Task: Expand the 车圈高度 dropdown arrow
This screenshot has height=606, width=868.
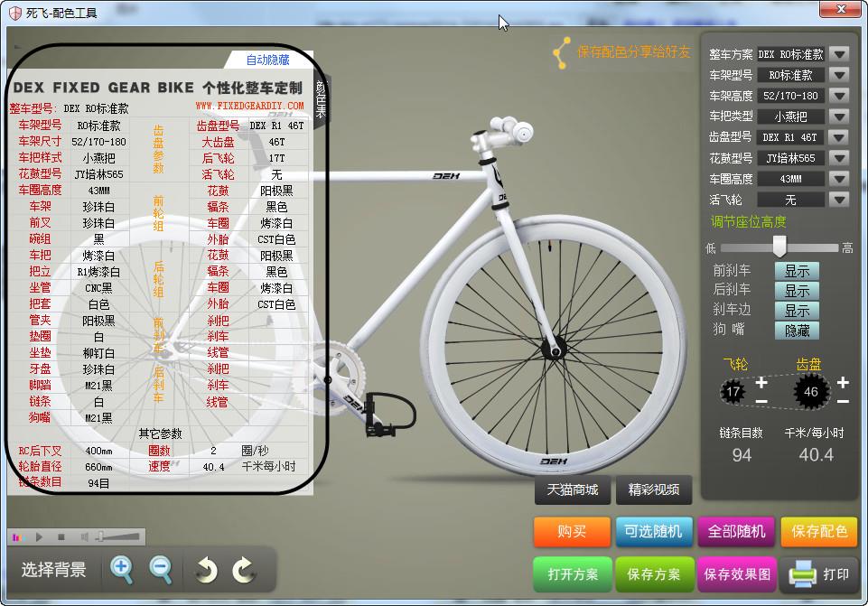Action: (x=840, y=179)
